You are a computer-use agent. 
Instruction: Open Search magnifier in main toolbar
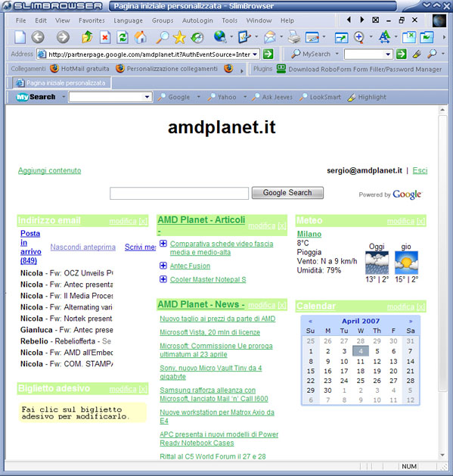[x=163, y=37]
